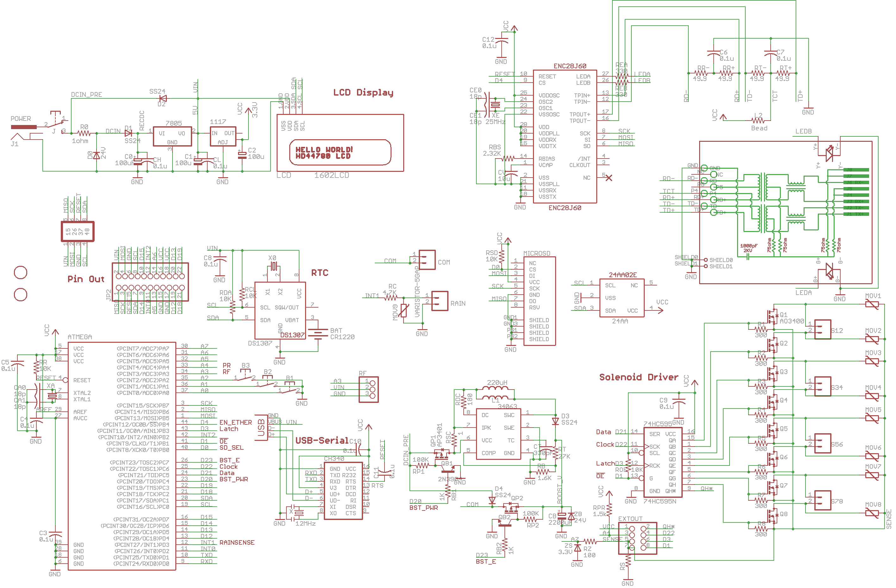Image resolution: width=896 pixels, height=588 pixels.
Task: Click the S12 terminal connector symbol
Action: pyautogui.click(x=822, y=330)
